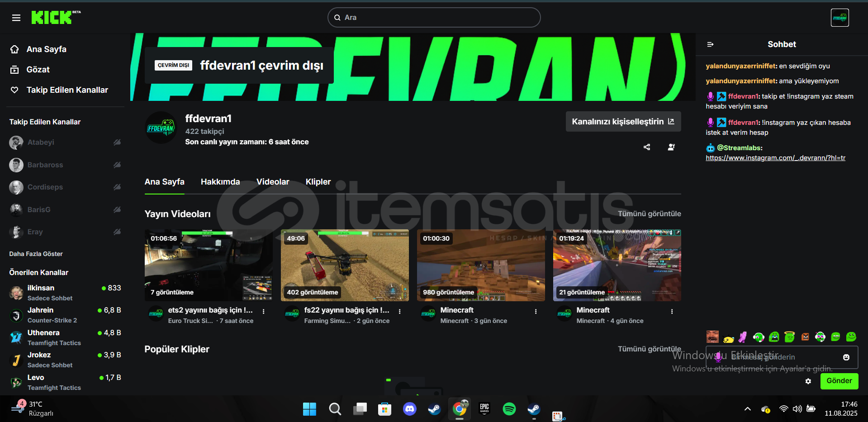
Task: Open ilkinsan recommended channel
Action: [65, 293]
